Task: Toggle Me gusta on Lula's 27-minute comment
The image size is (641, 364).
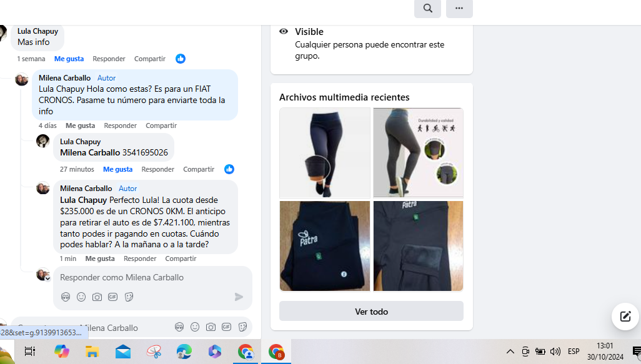Action: pyautogui.click(x=117, y=169)
